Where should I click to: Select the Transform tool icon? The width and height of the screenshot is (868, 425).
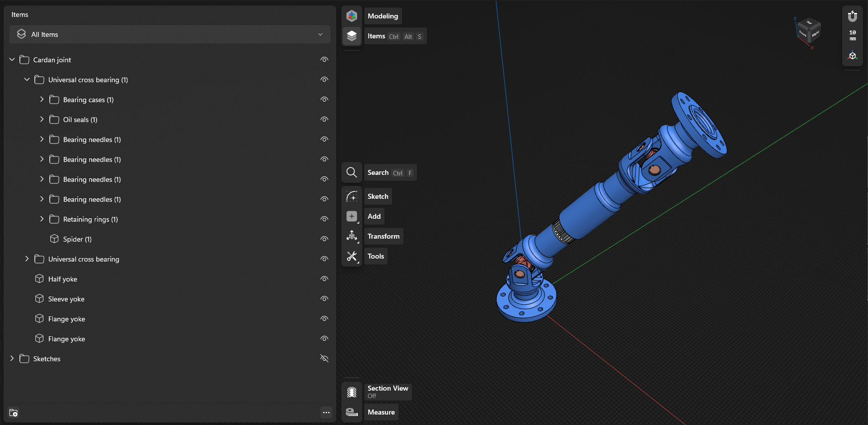352,236
